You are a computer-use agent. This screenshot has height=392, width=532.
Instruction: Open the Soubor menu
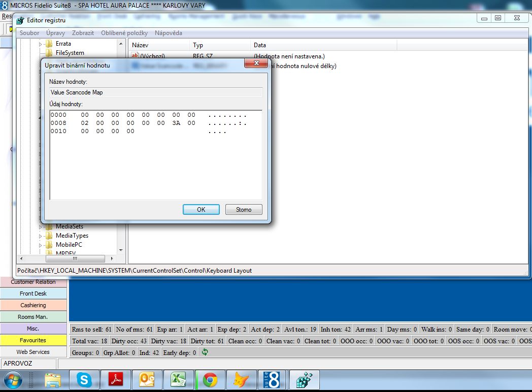(29, 33)
